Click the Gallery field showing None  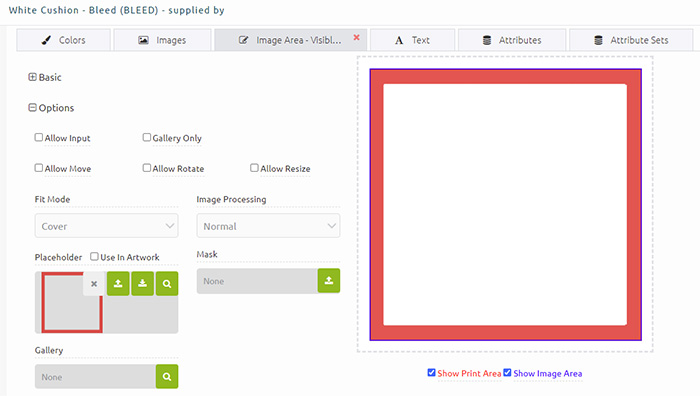tap(95, 376)
